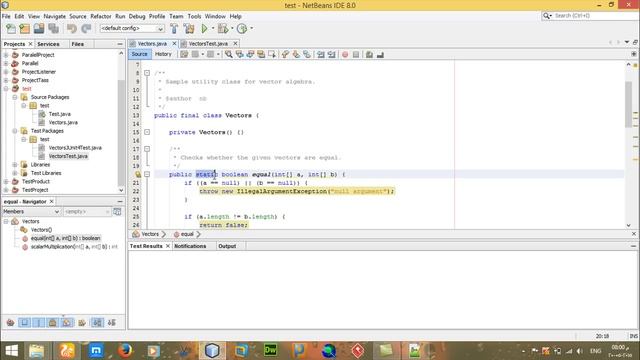The image size is (640, 360).
Task: Switch to the Services tab
Action: pyautogui.click(x=48, y=44)
